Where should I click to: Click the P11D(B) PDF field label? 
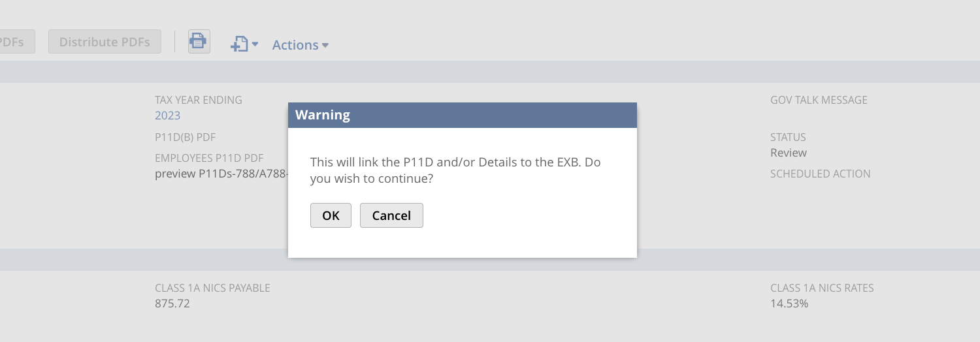tap(185, 137)
